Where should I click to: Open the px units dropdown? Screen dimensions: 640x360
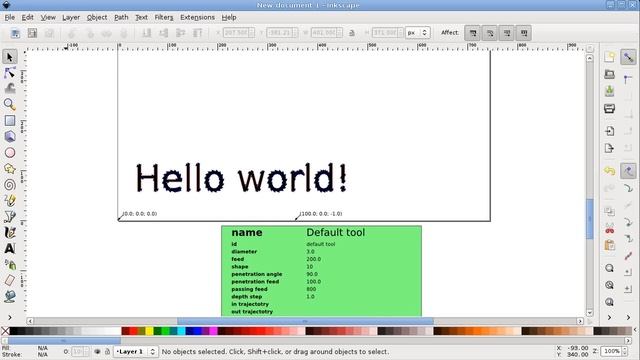point(418,33)
